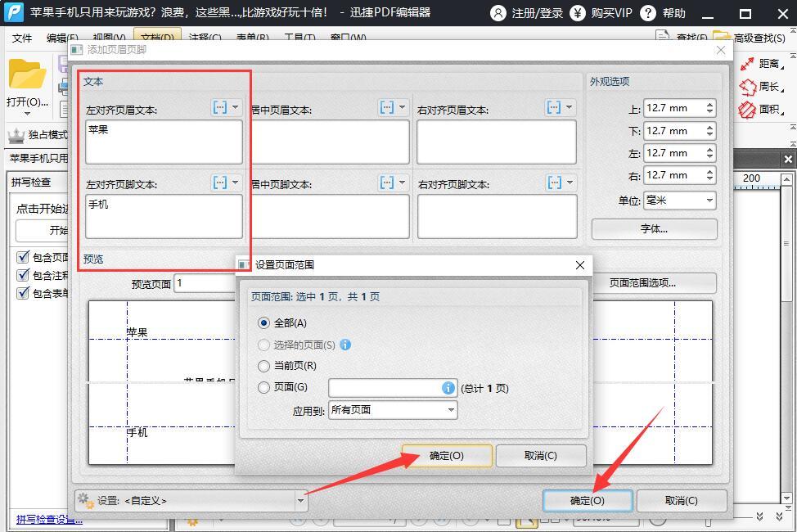The image size is (797, 532).
Task: Select the 全部(A) radio option
Action: [263, 323]
